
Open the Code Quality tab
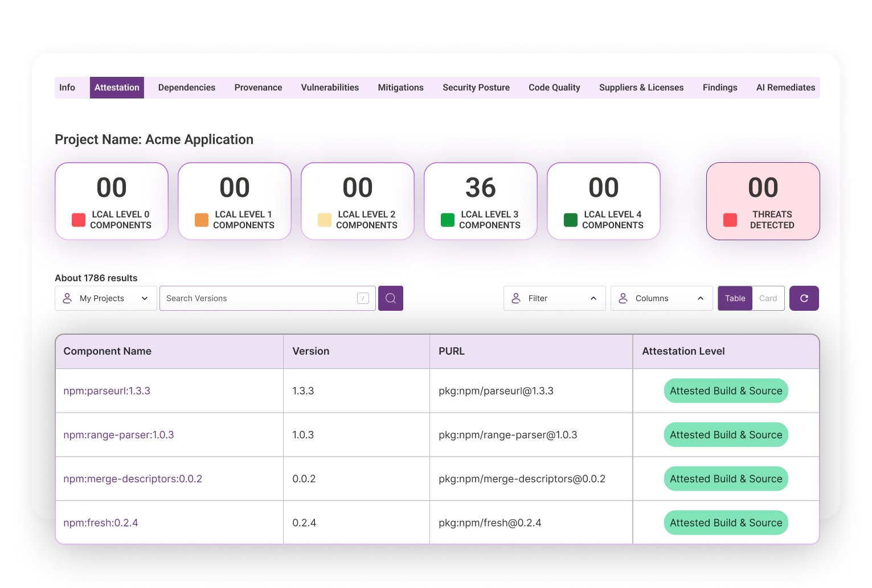554,88
